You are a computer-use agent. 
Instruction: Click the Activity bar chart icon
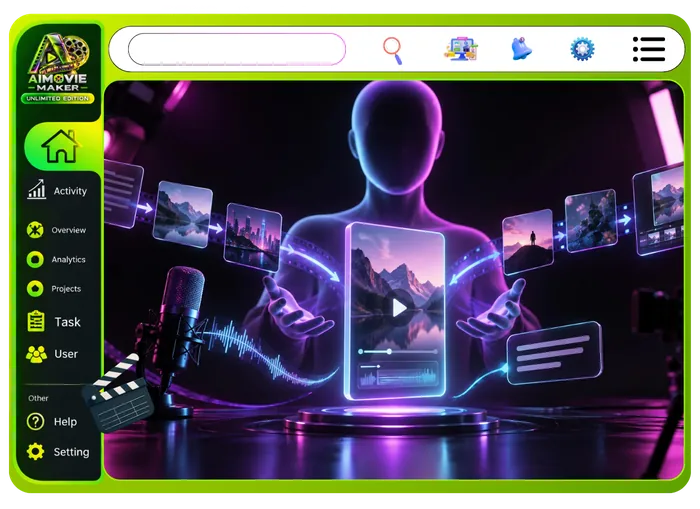tap(37, 189)
